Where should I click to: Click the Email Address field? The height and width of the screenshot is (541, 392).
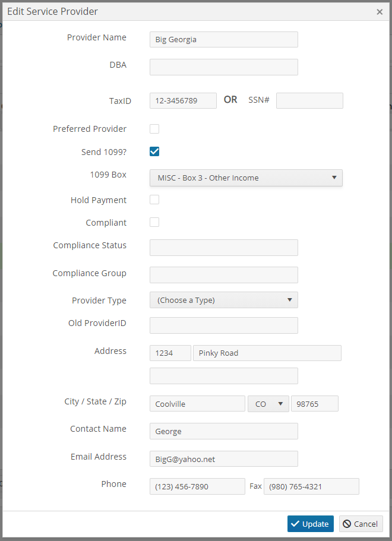tap(223, 459)
